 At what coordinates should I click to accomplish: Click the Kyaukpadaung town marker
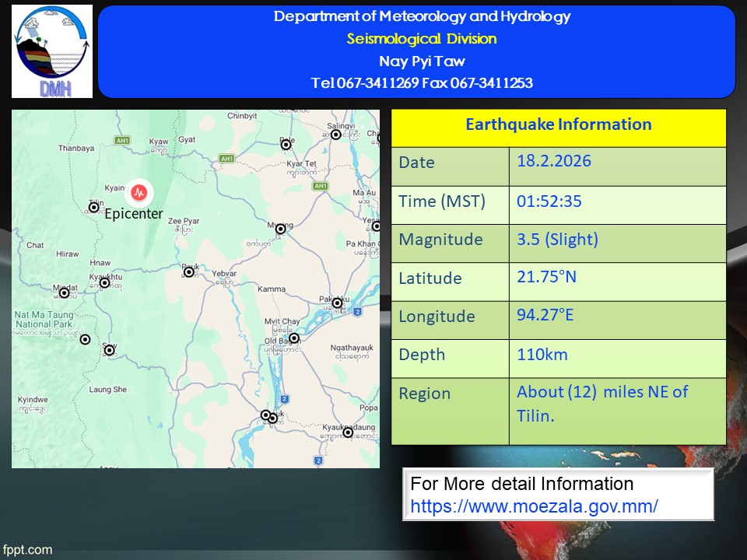[348, 432]
